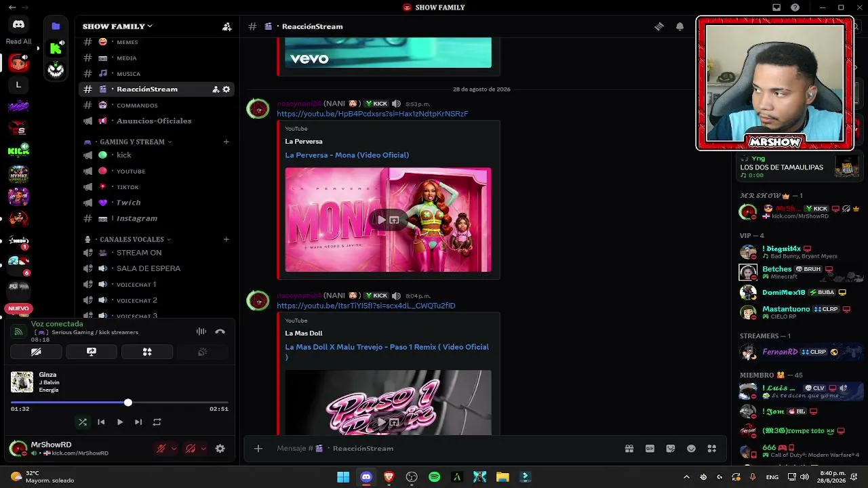Open the La Mas Doll youtu.be link
Screen dimensions: 868x488
(366, 306)
